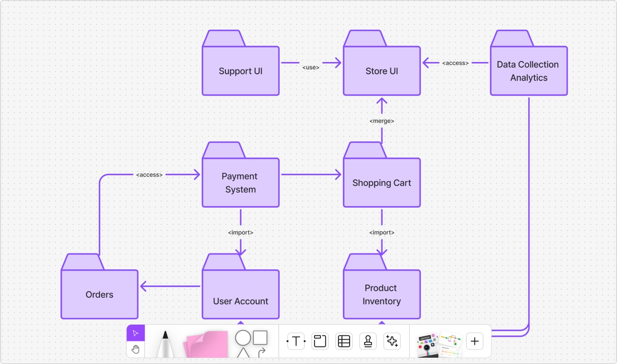This screenshot has width=617, height=364.
Task: Select the Orders folder shape
Action: click(99, 295)
